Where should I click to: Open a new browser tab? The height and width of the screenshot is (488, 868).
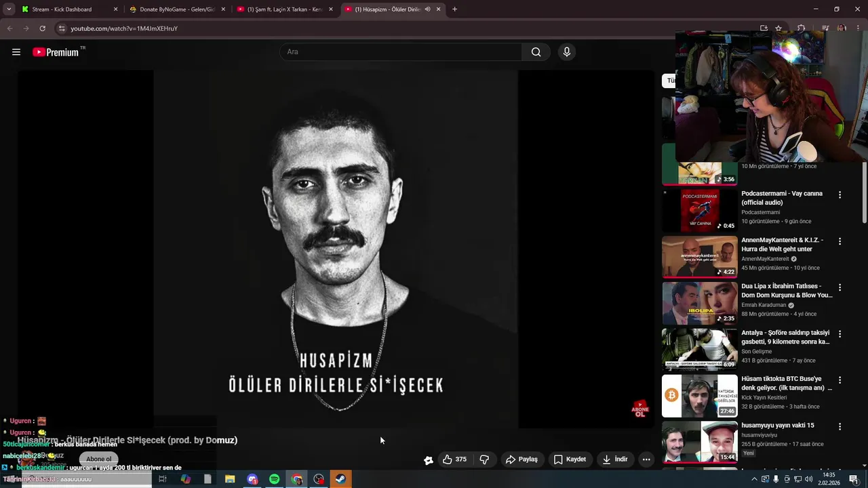point(454,9)
